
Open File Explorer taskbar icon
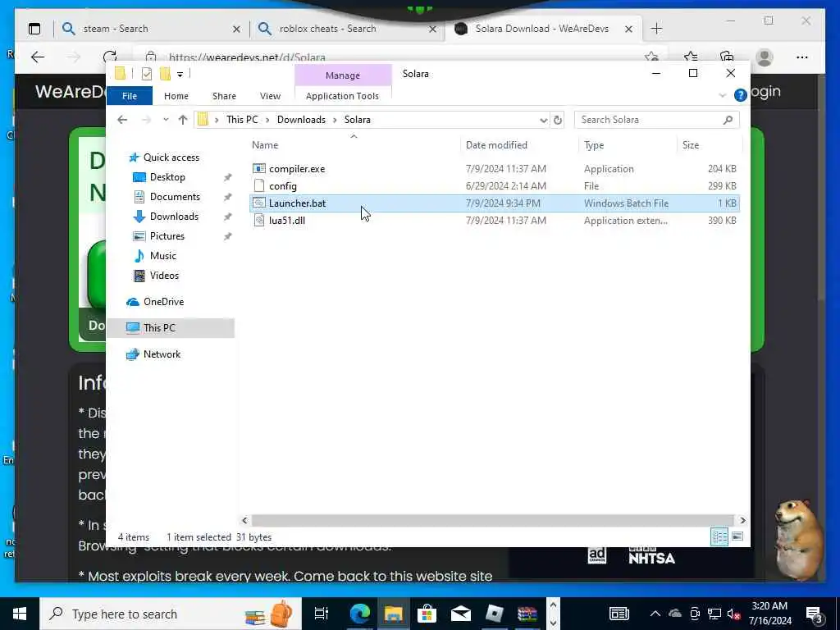tap(393, 614)
